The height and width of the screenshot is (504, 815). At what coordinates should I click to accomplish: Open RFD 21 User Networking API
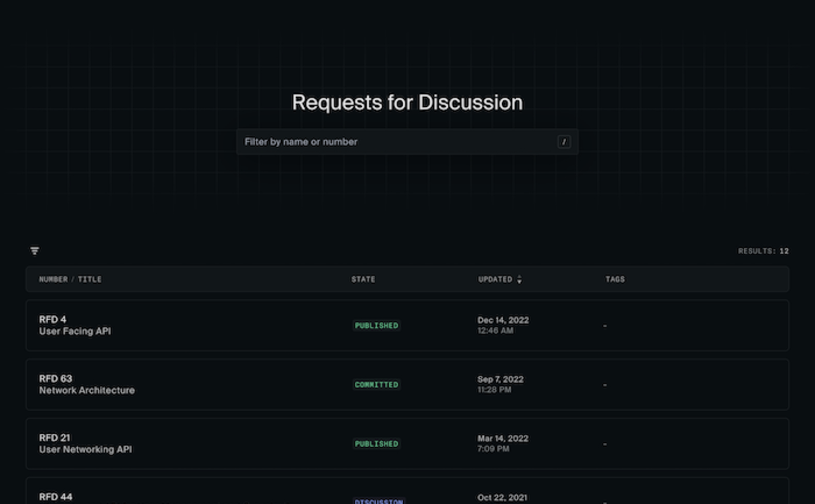(85, 444)
